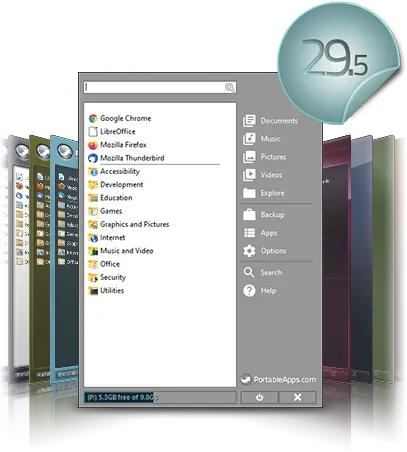Click the Mozilla Firefox icon
The height and width of the screenshot is (452, 407).
93,145
